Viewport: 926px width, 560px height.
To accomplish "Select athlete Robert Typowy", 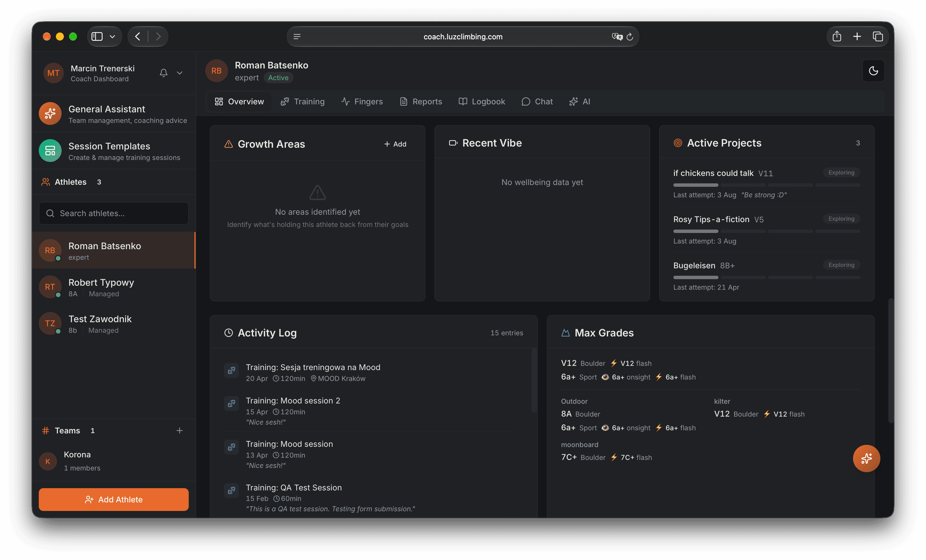I will pyautogui.click(x=113, y=287).
